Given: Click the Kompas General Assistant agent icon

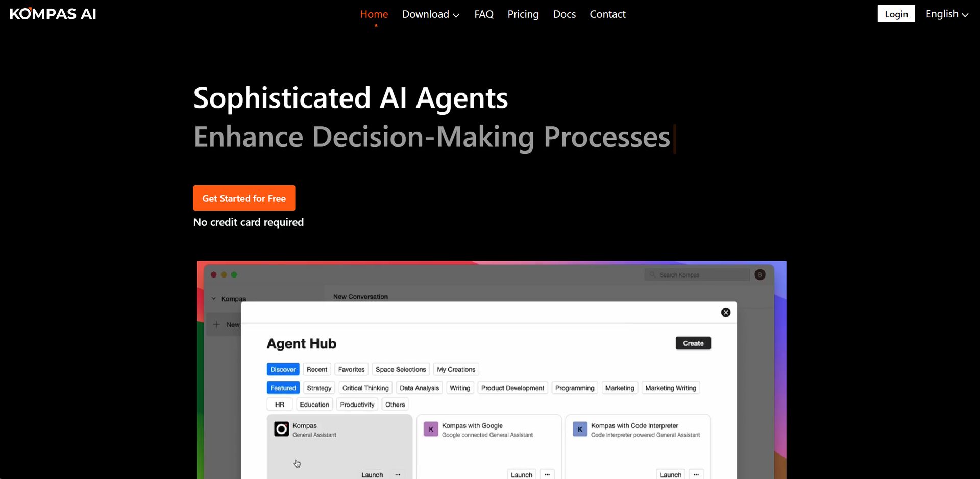Looking at the screenshot, I should 282,428.
